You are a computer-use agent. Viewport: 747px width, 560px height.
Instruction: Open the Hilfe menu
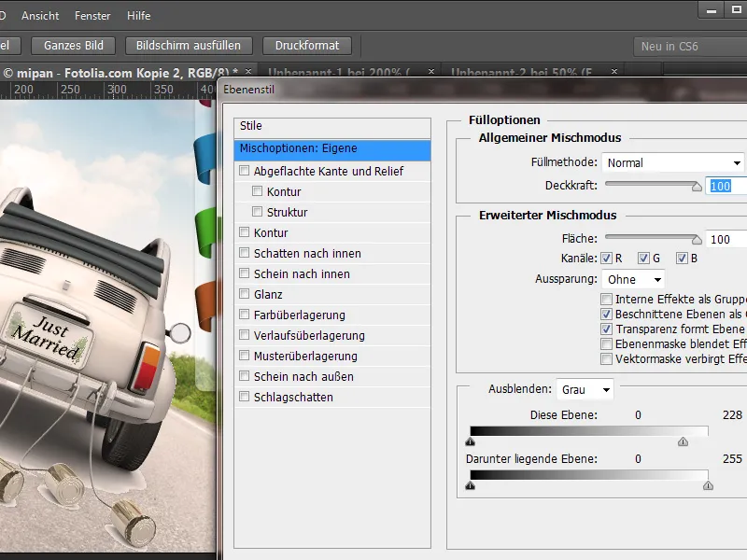click(x=138, y=16)
